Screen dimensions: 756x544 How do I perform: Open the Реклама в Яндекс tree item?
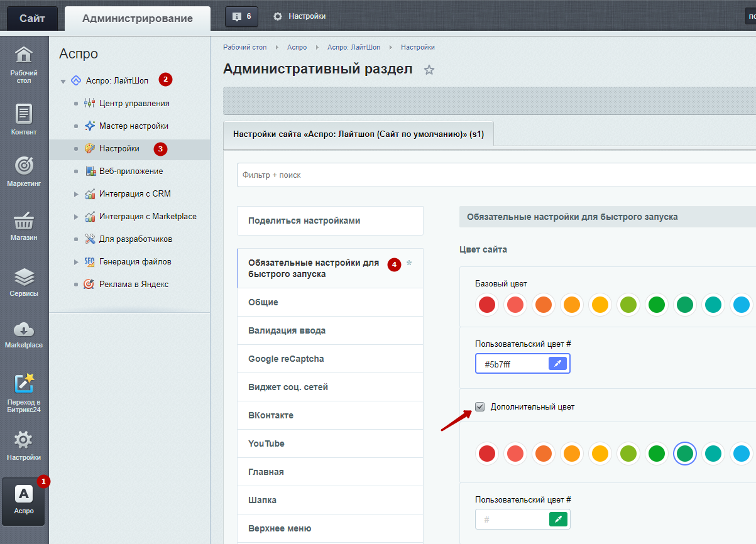tap(134, 284)
